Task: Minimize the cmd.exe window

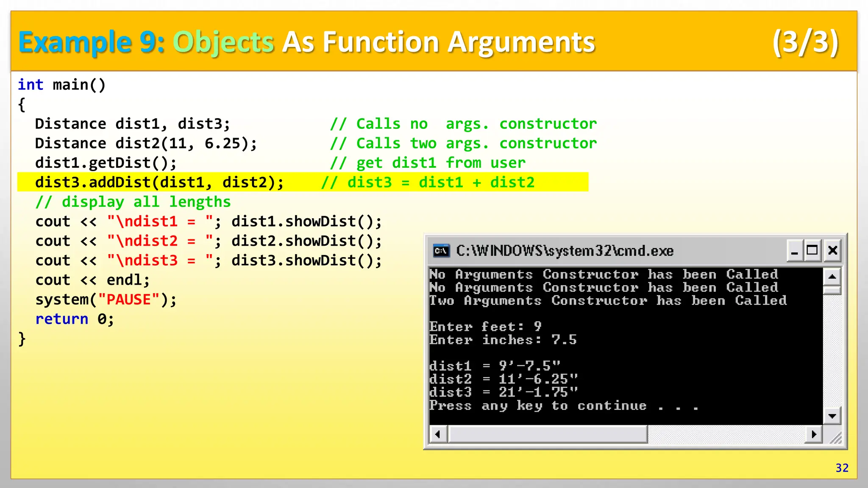Action: pos(795,250)
